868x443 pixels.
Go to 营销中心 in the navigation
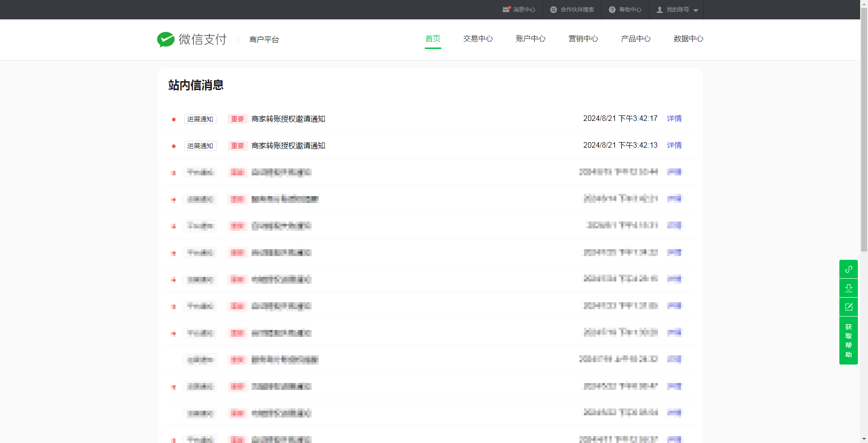click(583, 39)
